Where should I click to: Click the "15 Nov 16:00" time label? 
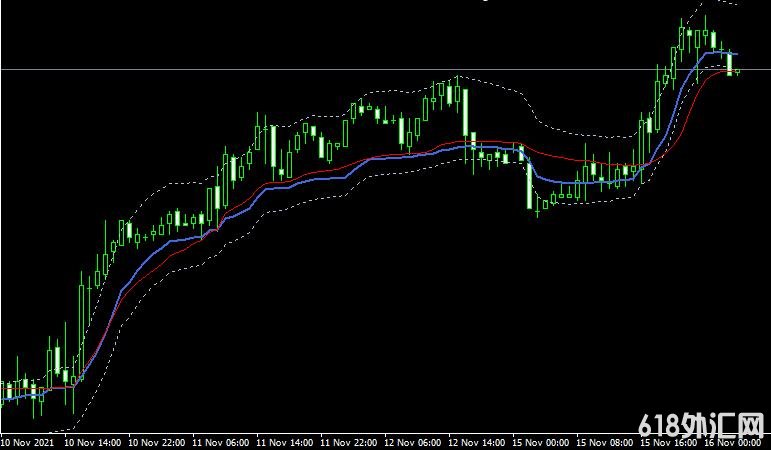click(x=672, y=441)
